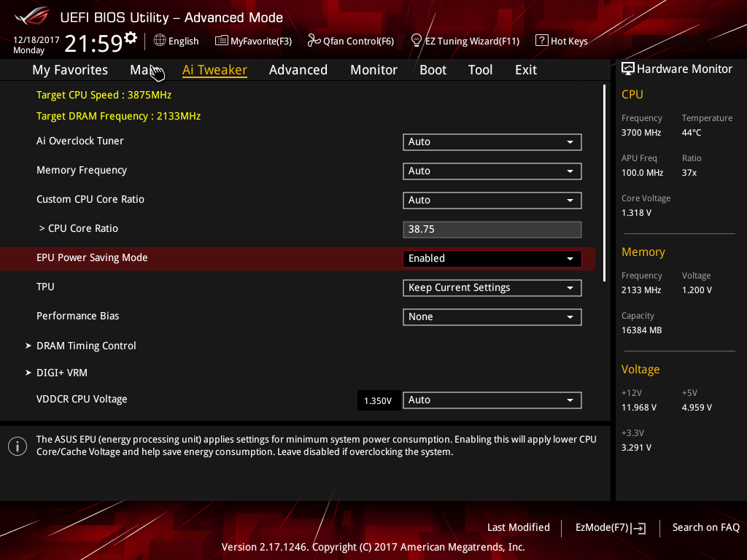Open the Exit tab

click(x=526, y=69)
